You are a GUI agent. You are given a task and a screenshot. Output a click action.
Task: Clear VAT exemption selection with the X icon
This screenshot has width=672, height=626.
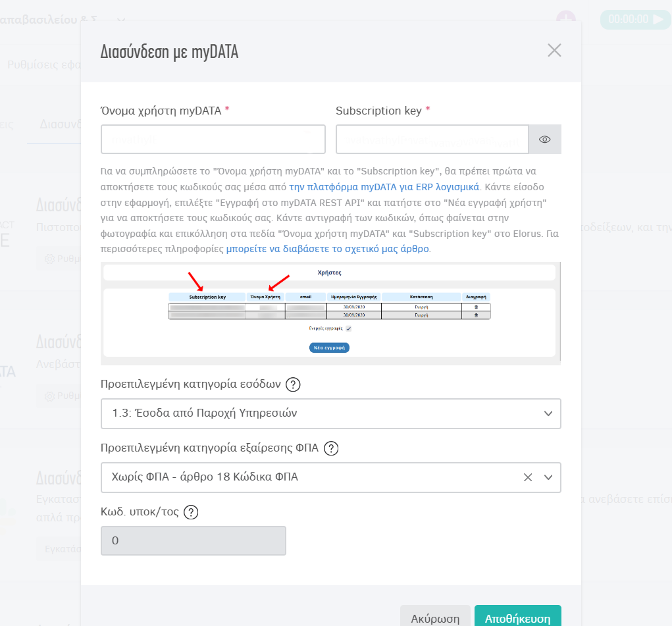pos(527,477)
